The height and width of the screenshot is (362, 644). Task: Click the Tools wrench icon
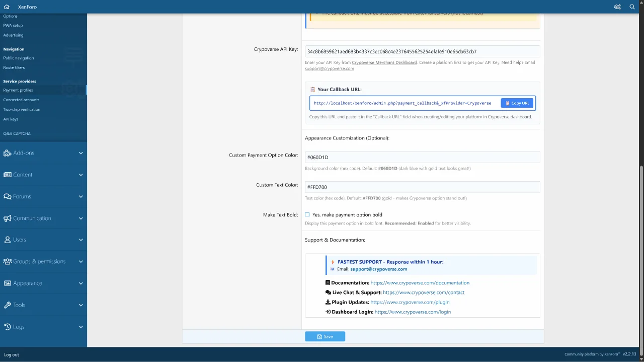(x=8, y=305)
